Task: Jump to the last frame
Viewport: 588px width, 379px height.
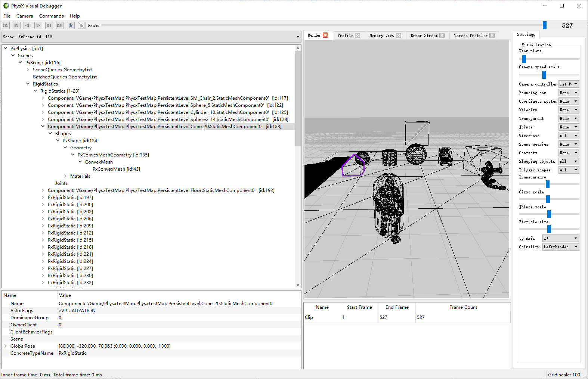Action: click(x=60, y=25)
